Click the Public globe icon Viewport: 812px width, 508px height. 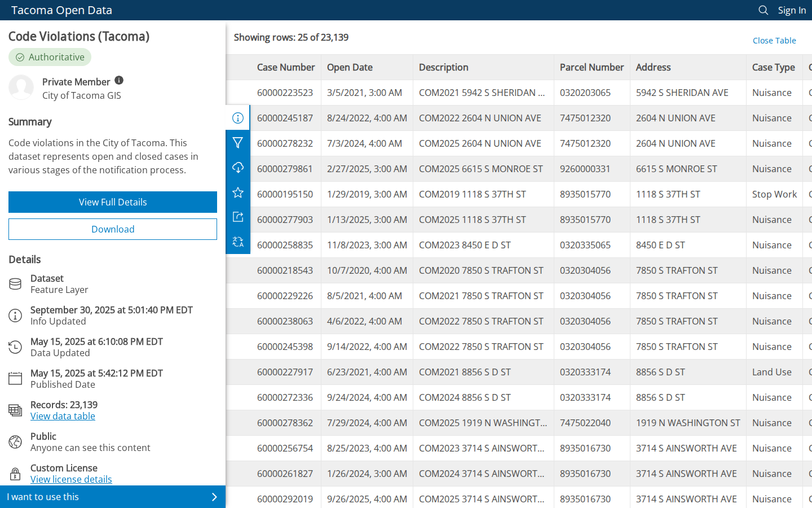point(15,442)
